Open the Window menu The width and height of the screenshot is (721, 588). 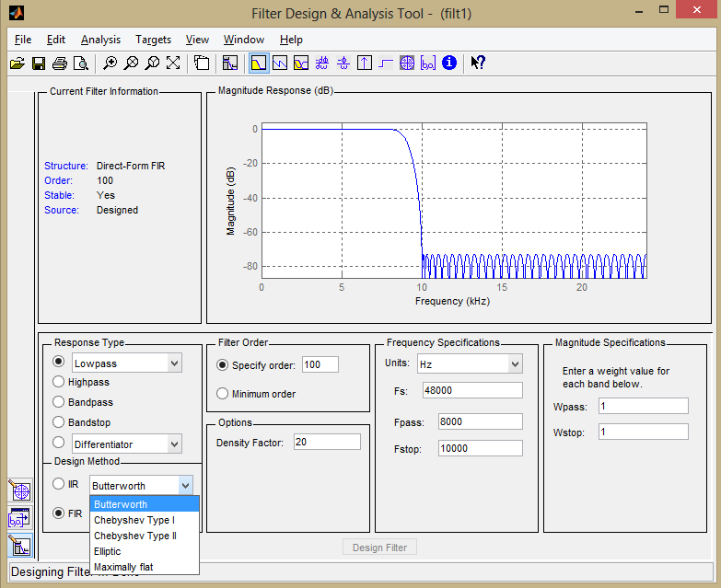(x=244, y=40)
